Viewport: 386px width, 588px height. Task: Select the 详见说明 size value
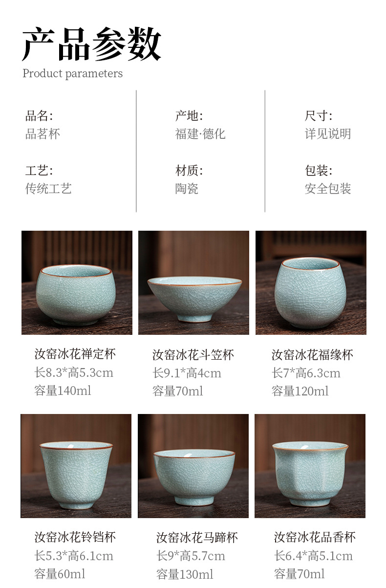point(328,134)
